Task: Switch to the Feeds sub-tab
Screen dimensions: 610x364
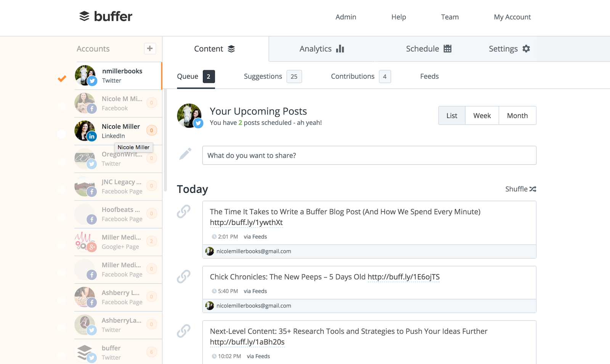Action: pos(429,77)
